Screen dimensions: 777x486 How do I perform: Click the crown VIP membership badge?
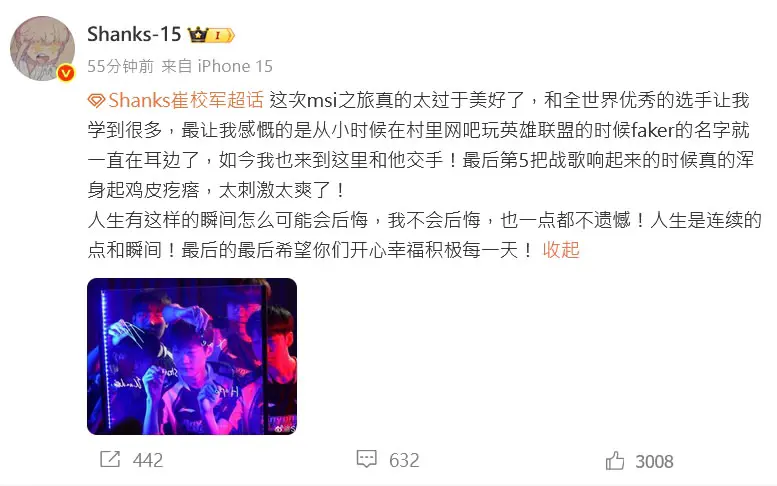point(197,35)
